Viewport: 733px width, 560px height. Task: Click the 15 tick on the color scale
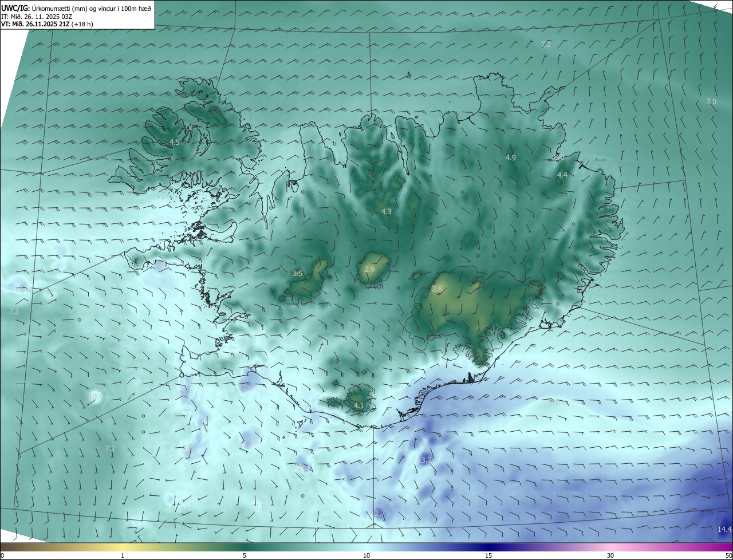pyautogui.click(x=488, y=555)
